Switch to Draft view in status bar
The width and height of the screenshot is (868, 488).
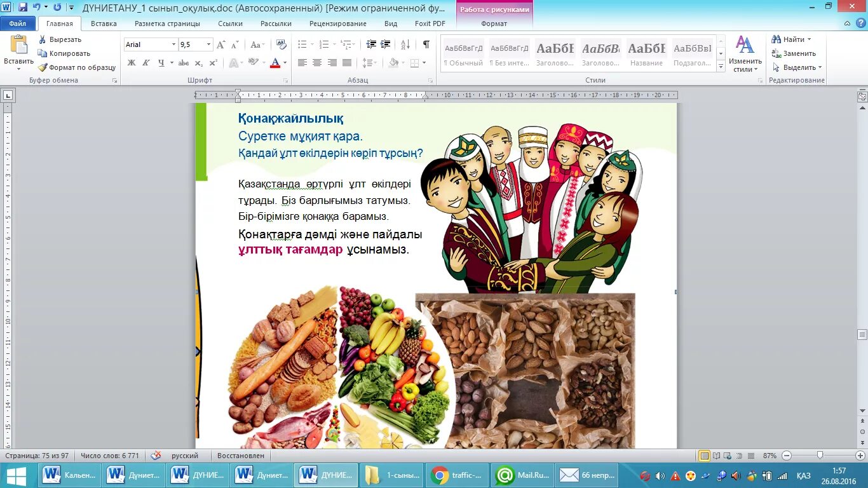click(x=752, y=456)
